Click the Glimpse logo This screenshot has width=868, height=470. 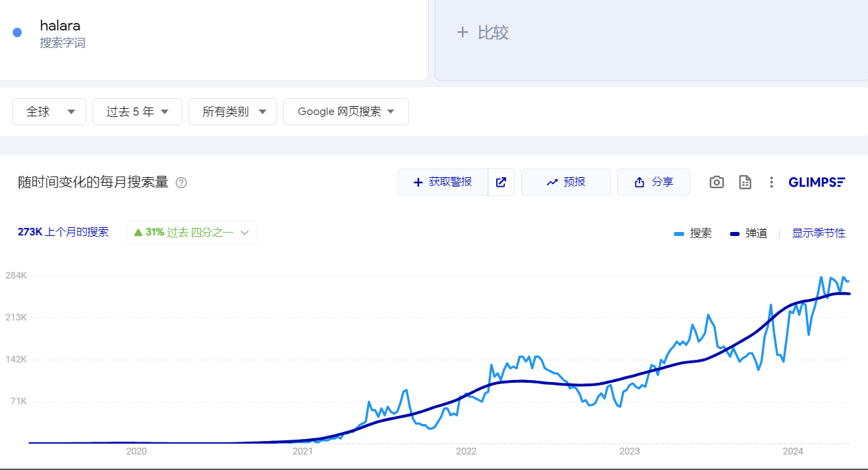click(817, 182)
